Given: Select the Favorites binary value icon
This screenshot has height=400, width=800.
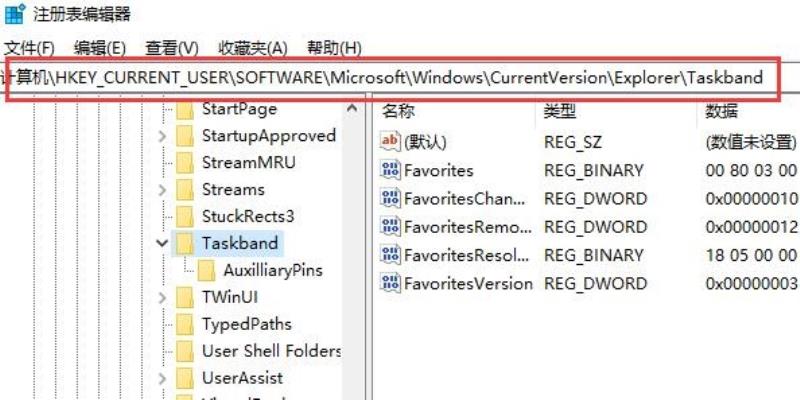Looking at the screenshot, I should 390,170.
